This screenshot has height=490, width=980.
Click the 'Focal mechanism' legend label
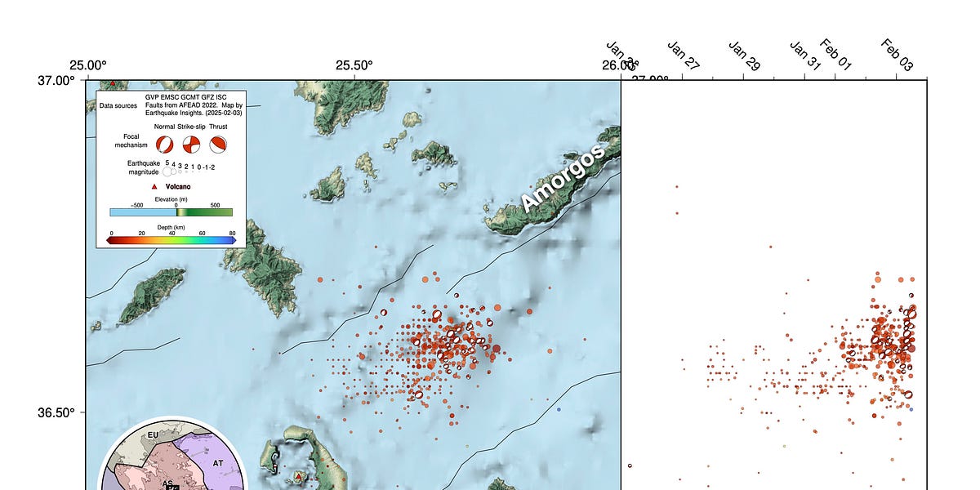[131, 140]
